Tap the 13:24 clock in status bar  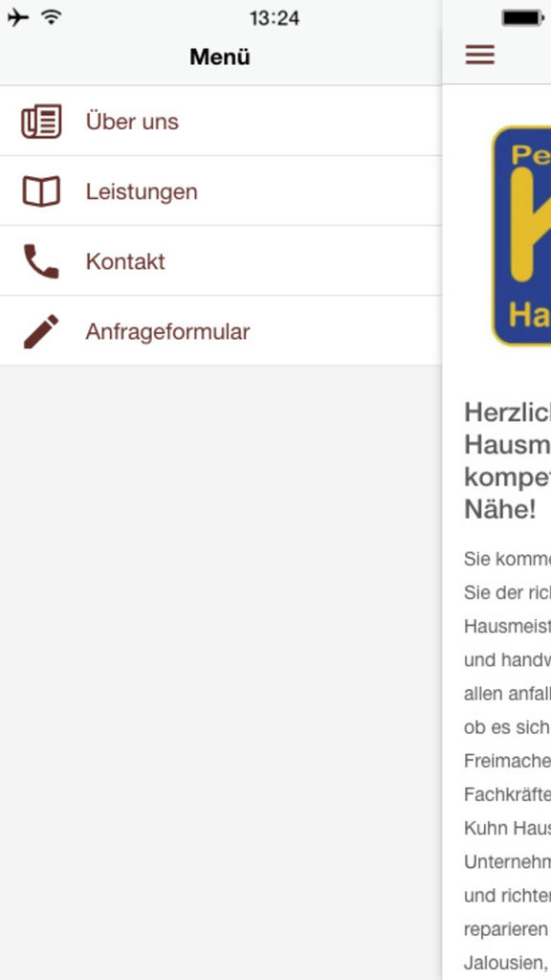pyautogui.click(x=275, y=18)
